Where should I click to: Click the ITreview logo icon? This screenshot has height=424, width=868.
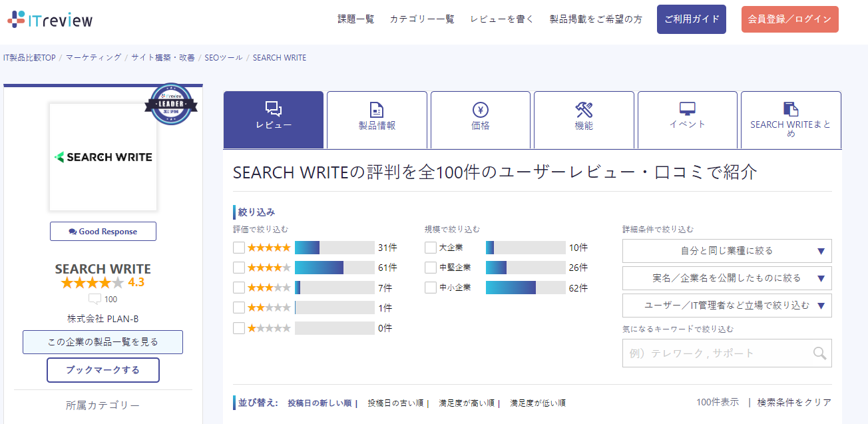coord(17,19)
